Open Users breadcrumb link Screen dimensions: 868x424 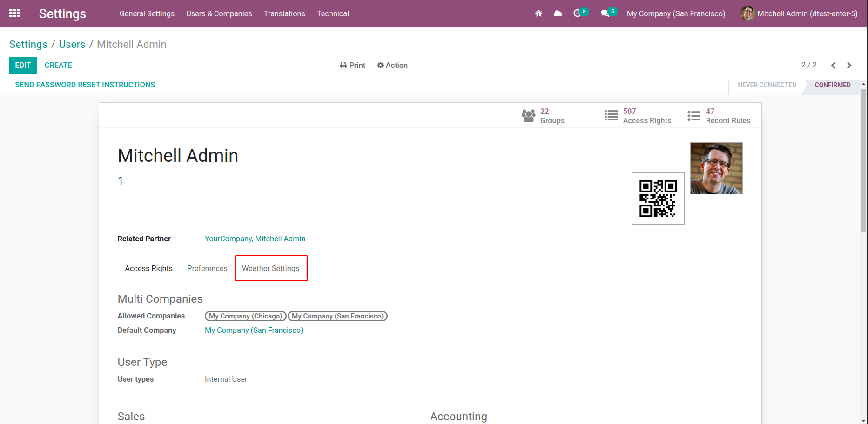72,44
